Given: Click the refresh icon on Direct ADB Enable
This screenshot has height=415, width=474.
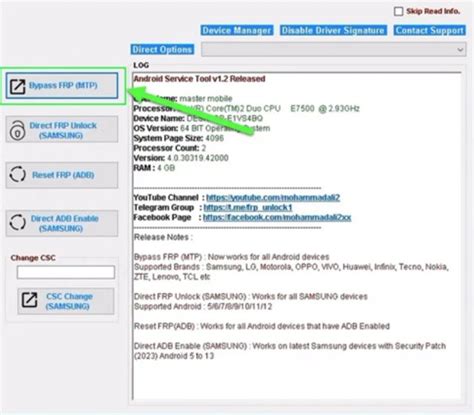Looking at the screenshot, I should point(17,222).
